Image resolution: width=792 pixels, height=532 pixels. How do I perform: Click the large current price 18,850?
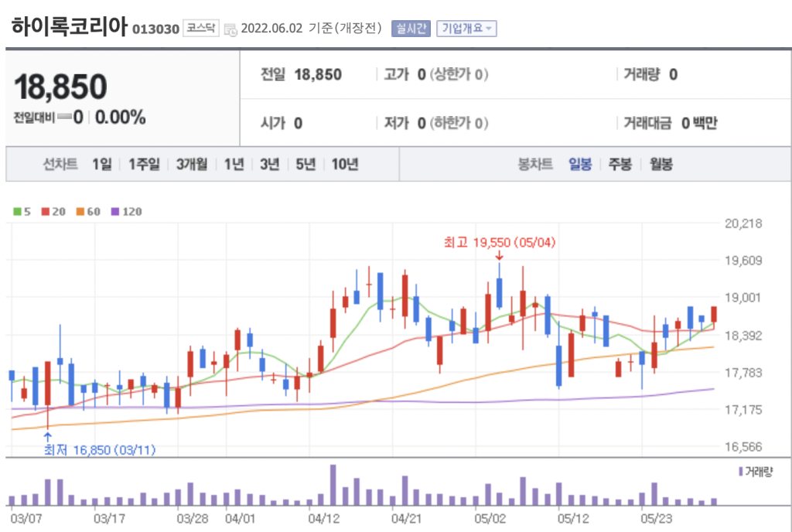[60, 87]
